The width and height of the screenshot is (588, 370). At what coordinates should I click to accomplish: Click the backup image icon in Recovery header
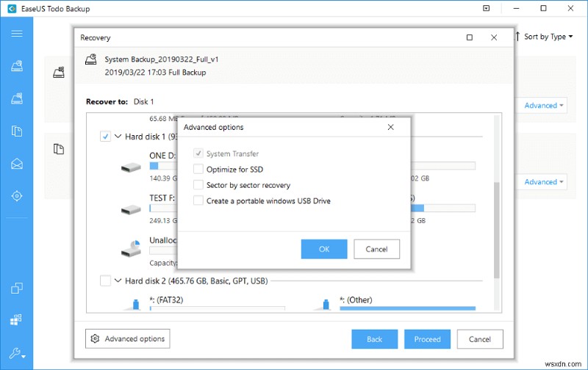coord(90,59)
